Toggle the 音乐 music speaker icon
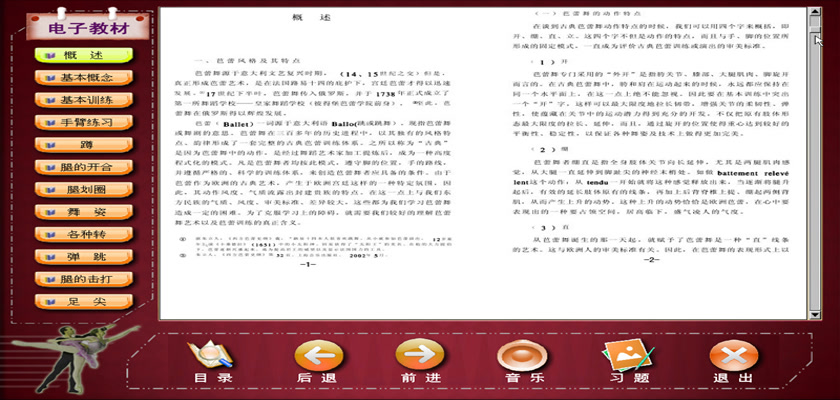Image resolution: width=840 pixels, height=400 pixels. coord(522,355)
